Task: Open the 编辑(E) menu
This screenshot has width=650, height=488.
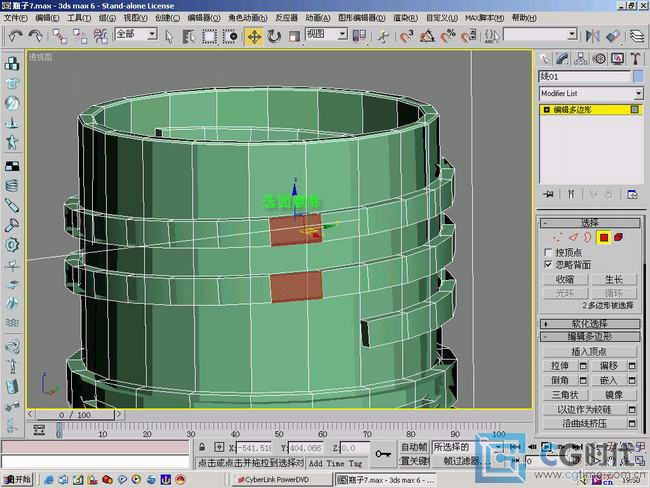Action: point(47,18)
